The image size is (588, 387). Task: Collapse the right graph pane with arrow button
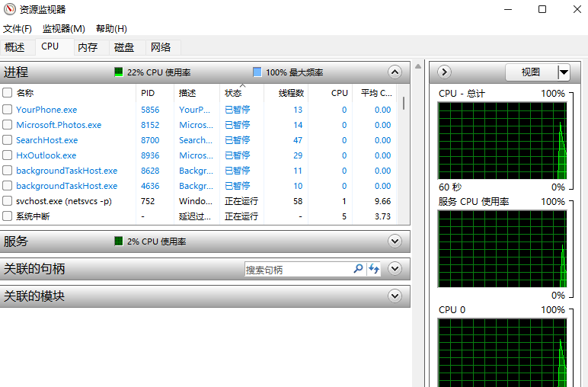coord(445,72)
